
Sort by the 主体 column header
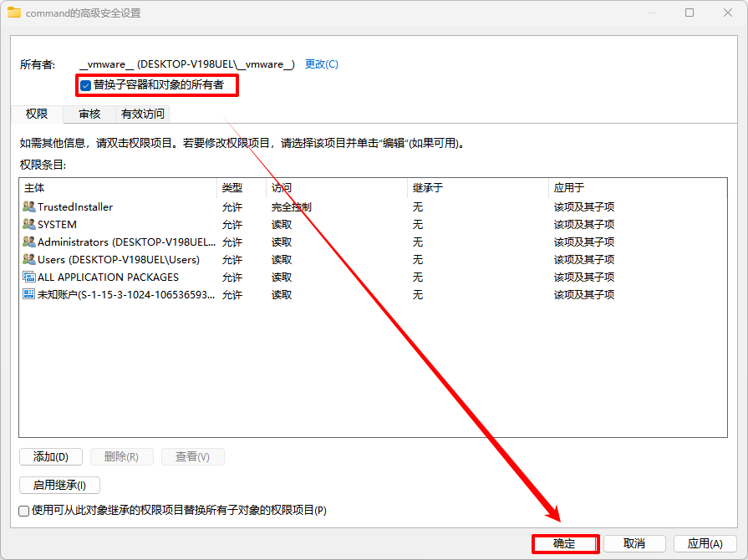(x=119, y=188)
